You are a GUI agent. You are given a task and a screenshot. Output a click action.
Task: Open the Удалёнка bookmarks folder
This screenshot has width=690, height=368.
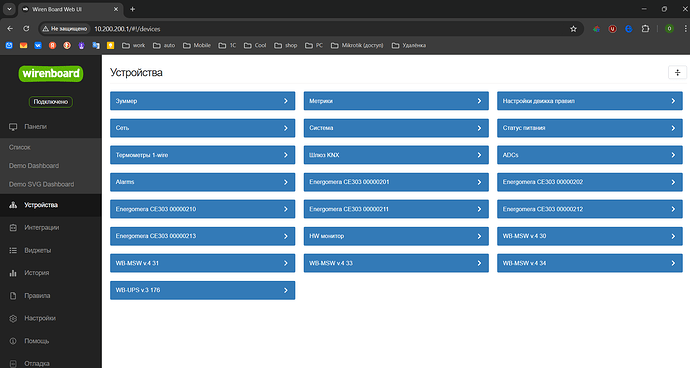(408, 45)
